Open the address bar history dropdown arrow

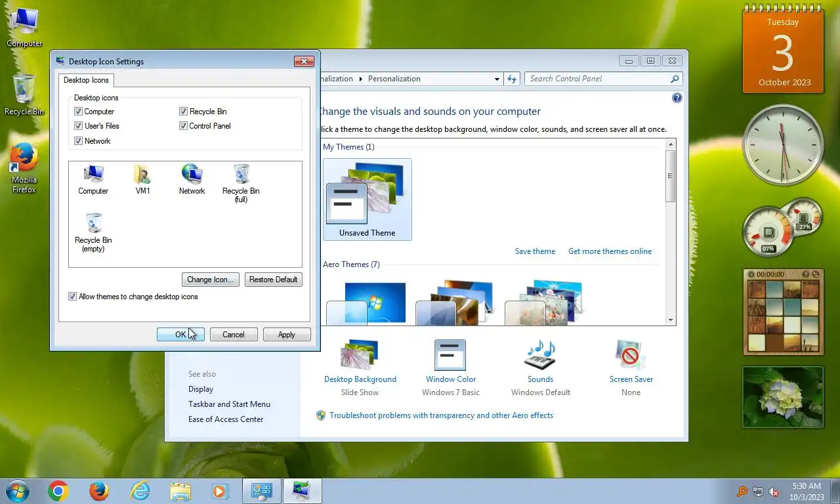click(x=497, y=79)
